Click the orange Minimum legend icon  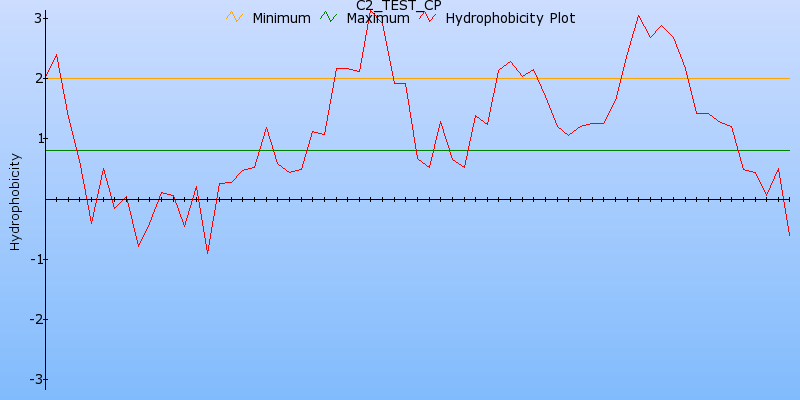point(235,17)
